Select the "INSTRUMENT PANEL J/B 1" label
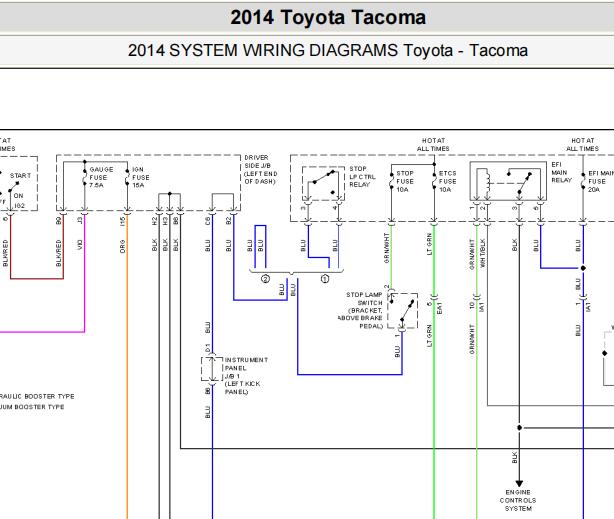The image size is (614, 519). pos(246,376)
